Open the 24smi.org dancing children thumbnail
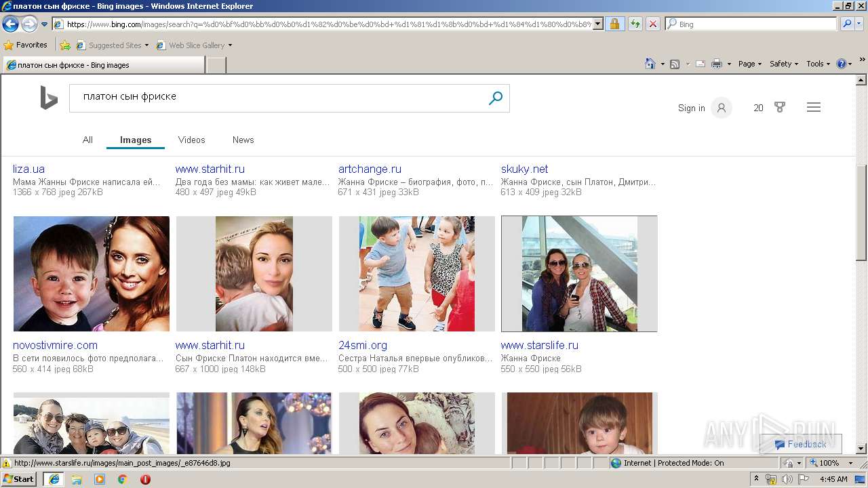This screenshot has width=868, height=488. (x=417, y=274)
